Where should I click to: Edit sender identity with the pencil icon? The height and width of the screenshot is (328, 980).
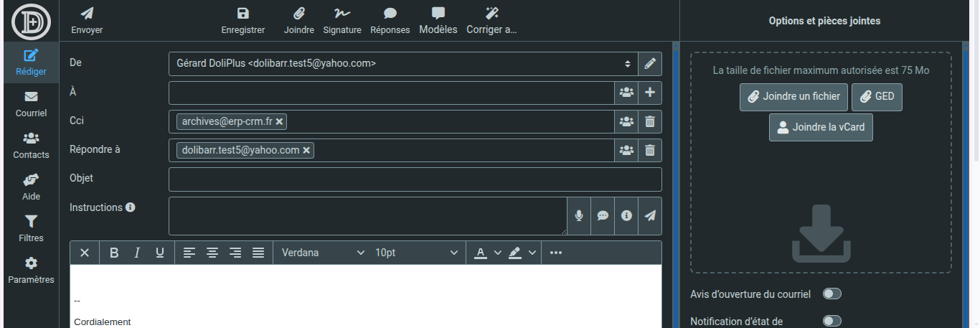650,64
